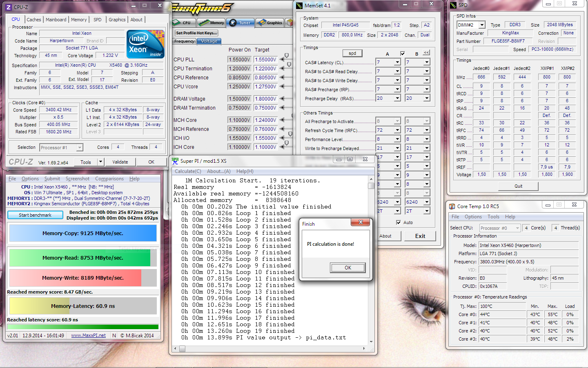Viewport: 588px width, 368px height.
Task: Open RAS# Precharge (tRP) channel A dropdown
Action: pos(397,89)
